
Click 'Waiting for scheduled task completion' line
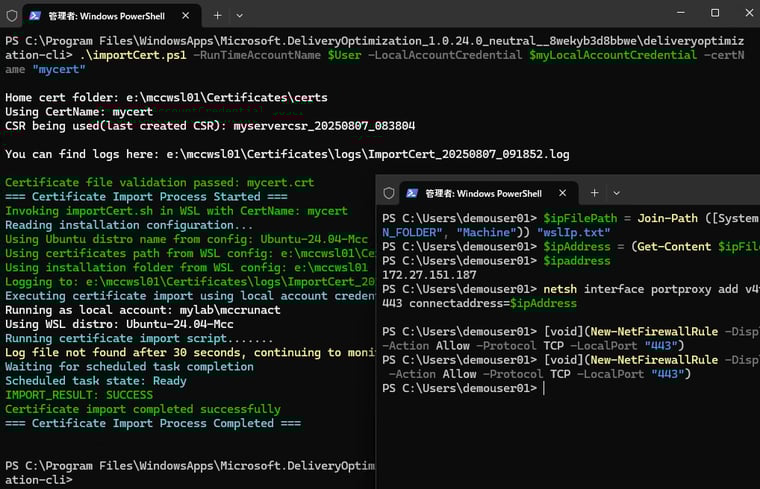(129, 366)
